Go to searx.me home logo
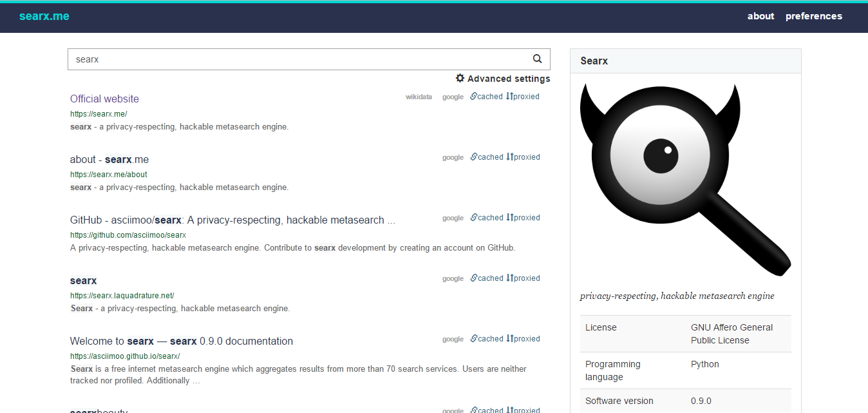Image resolution: width=868 pixels, height=413 pixels. [44, 16]
